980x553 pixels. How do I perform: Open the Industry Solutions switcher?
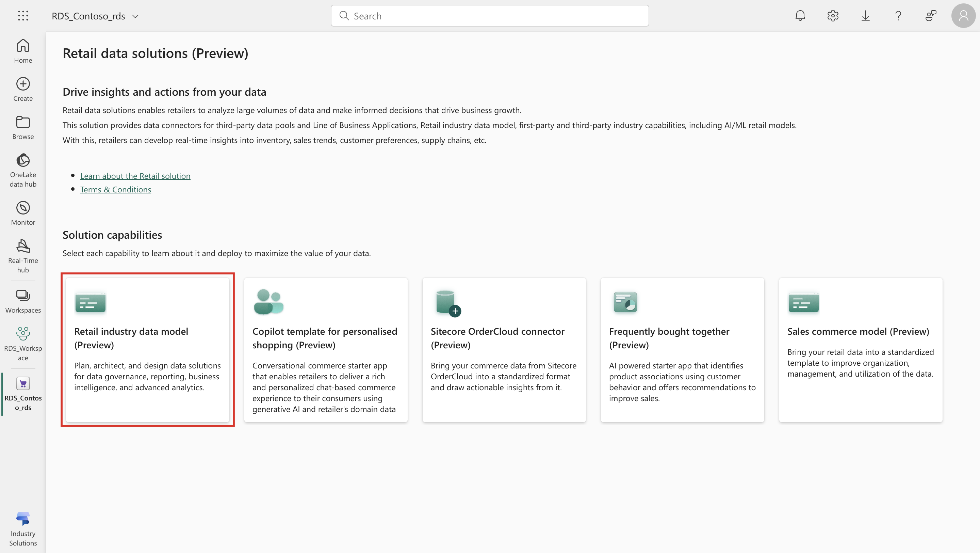pyautogui.click(x=23, y=529)
